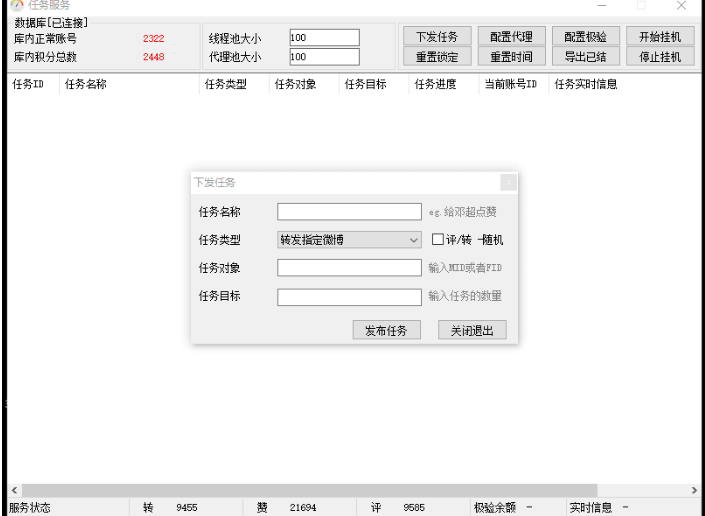
Task: Click the 库内正常账号 label
Action: [x=45, y=39]
